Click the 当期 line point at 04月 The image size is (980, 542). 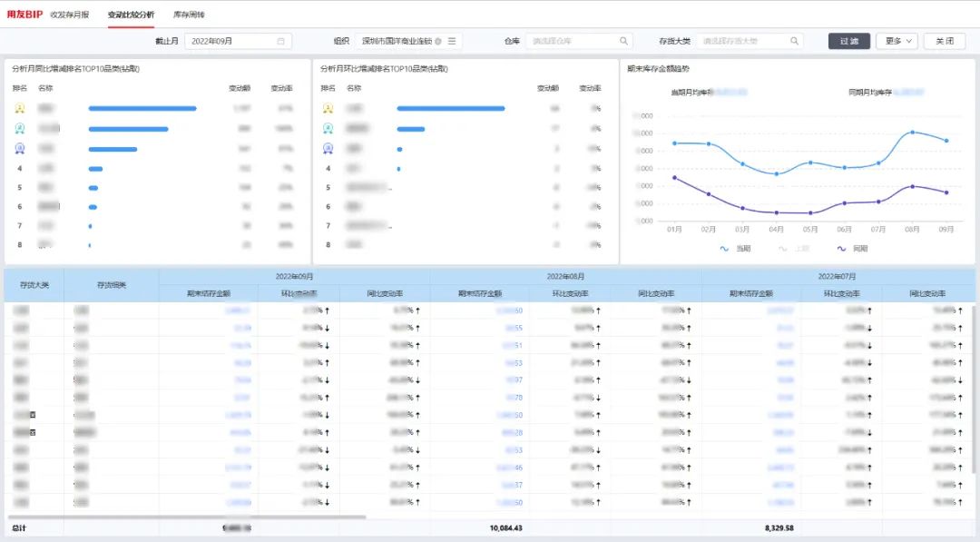[776, 173]
